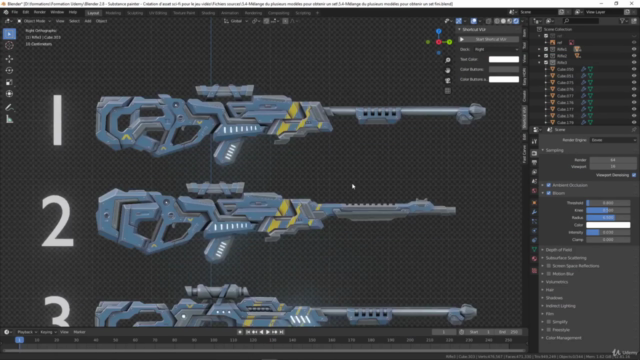Viewport: 640px width, 360px height.
Task: Expand Volumetrics panel
Action: 556,282
